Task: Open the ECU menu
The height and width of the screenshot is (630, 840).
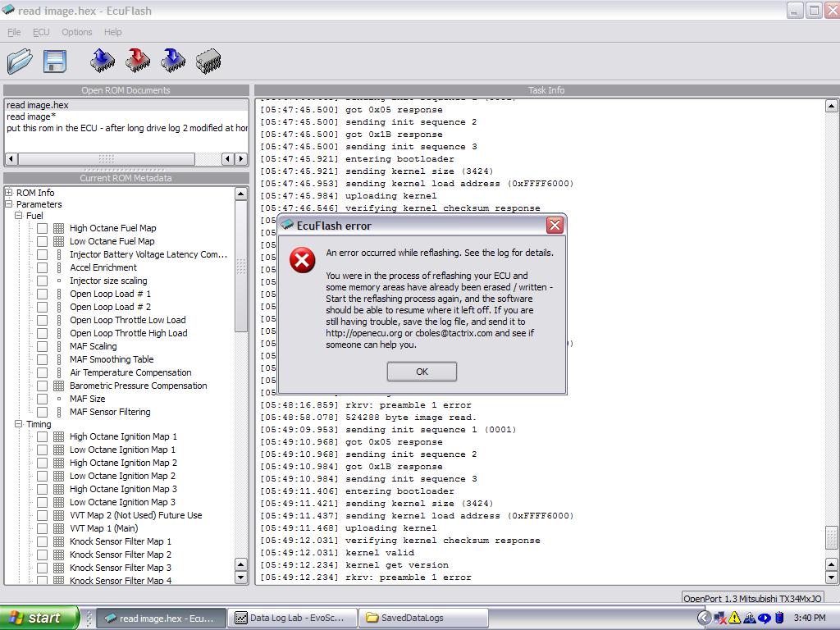Action: [41, 32]
